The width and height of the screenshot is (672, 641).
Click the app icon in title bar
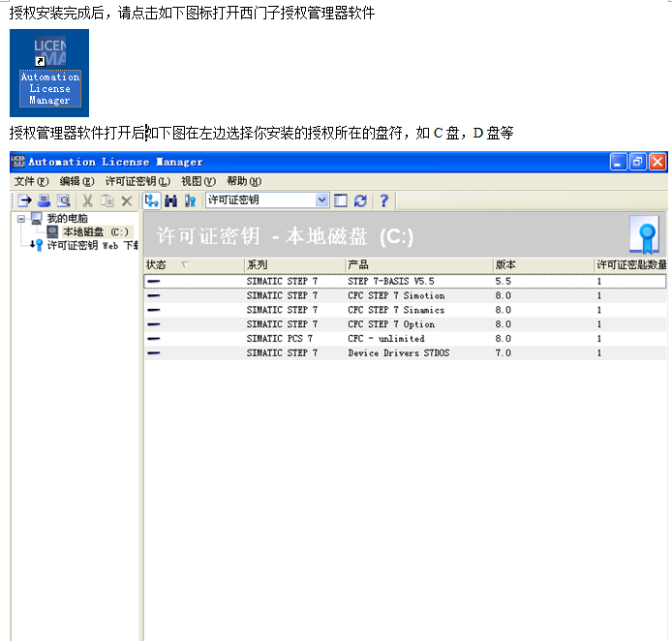(18, 162)
